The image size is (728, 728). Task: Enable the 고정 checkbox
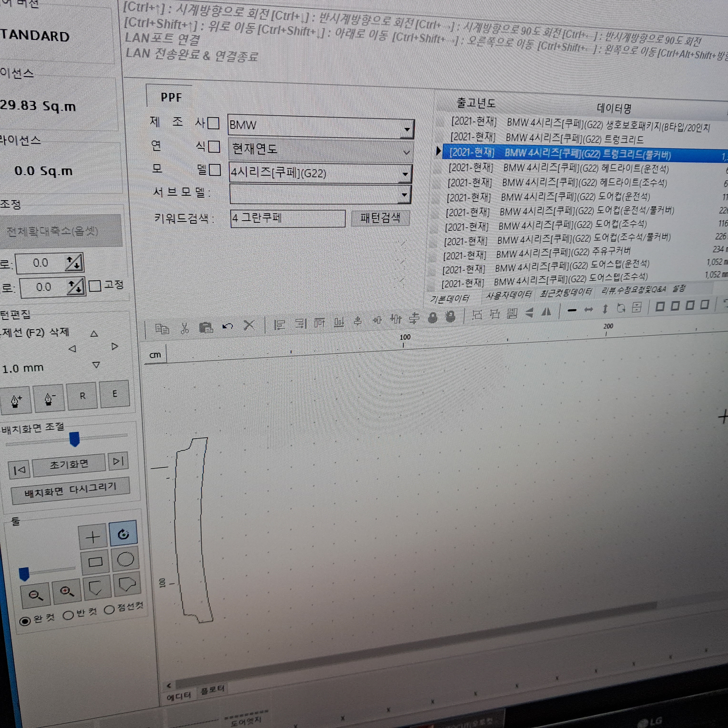(95, 286)
